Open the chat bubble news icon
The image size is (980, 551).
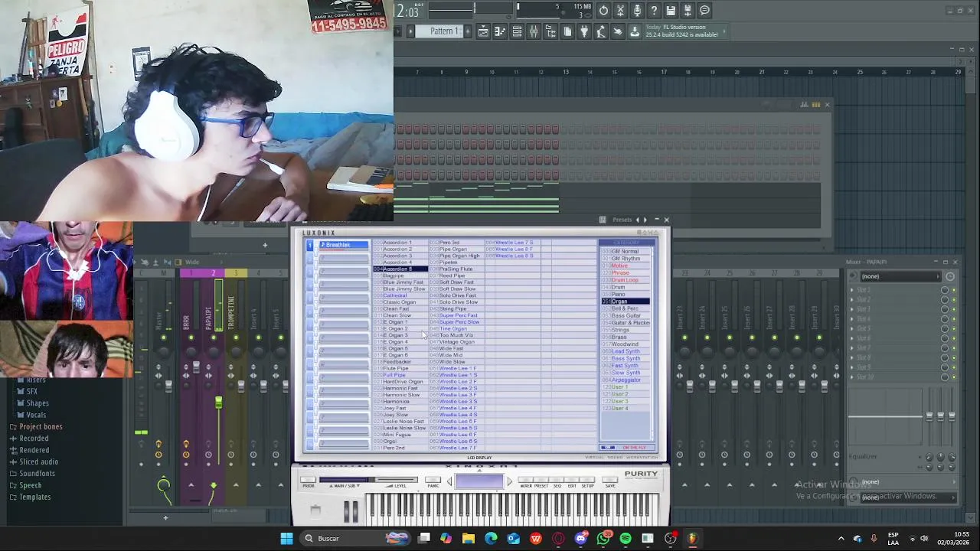point(704,10)
